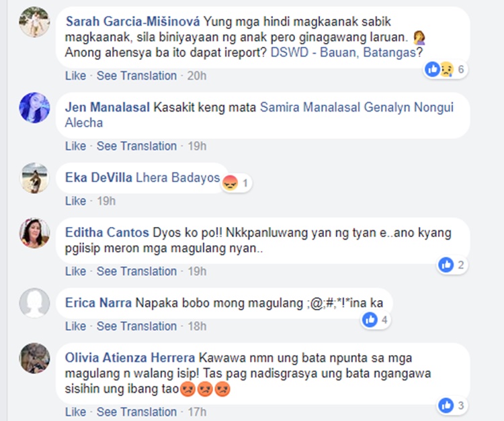Screen dimensions: 504x421
Task: Open tagged profile Samira Manalasal
Action: pos(310,107)
